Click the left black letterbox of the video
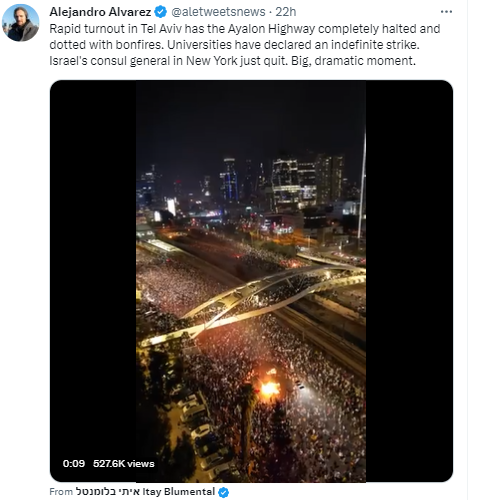The image size is (477, 500). click(93, 281)
